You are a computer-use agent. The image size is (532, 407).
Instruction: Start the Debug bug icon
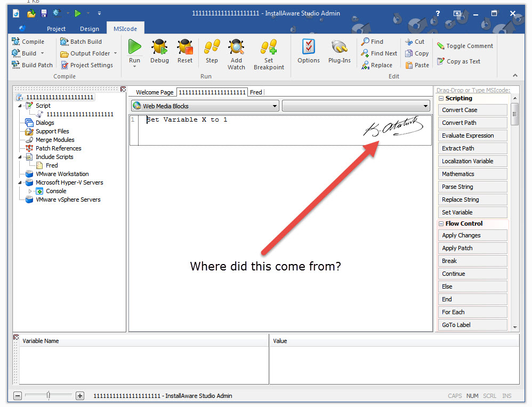click(159, 47)
